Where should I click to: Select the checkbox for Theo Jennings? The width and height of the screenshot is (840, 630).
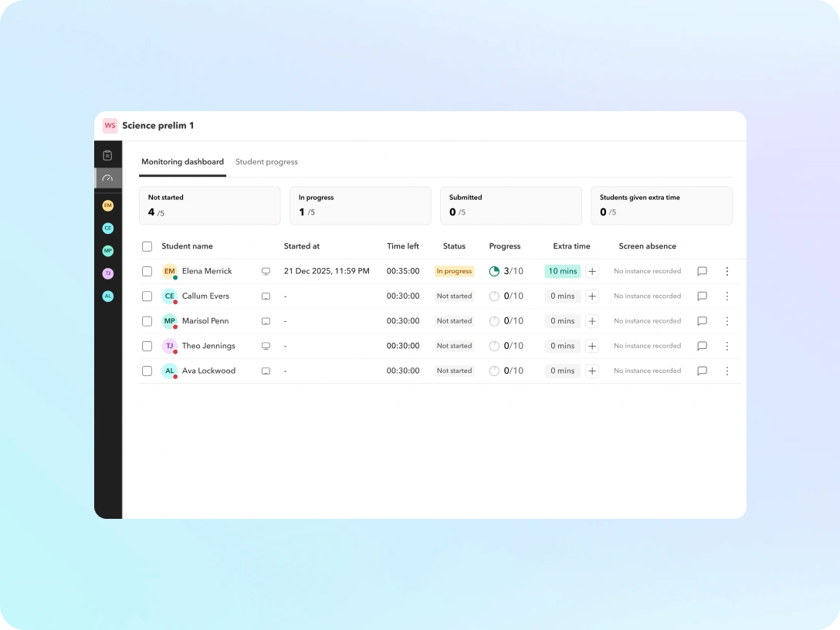[x=147, y=347]
